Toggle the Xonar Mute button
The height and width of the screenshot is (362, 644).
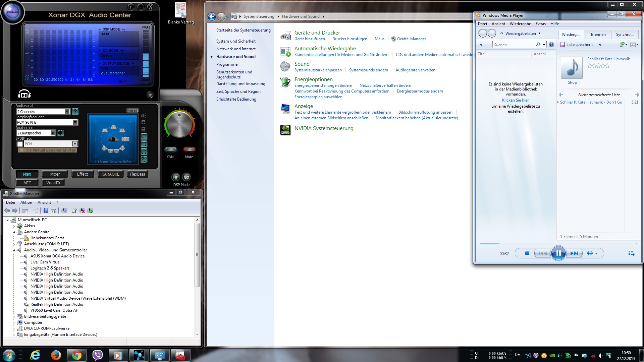click(189, 149)
